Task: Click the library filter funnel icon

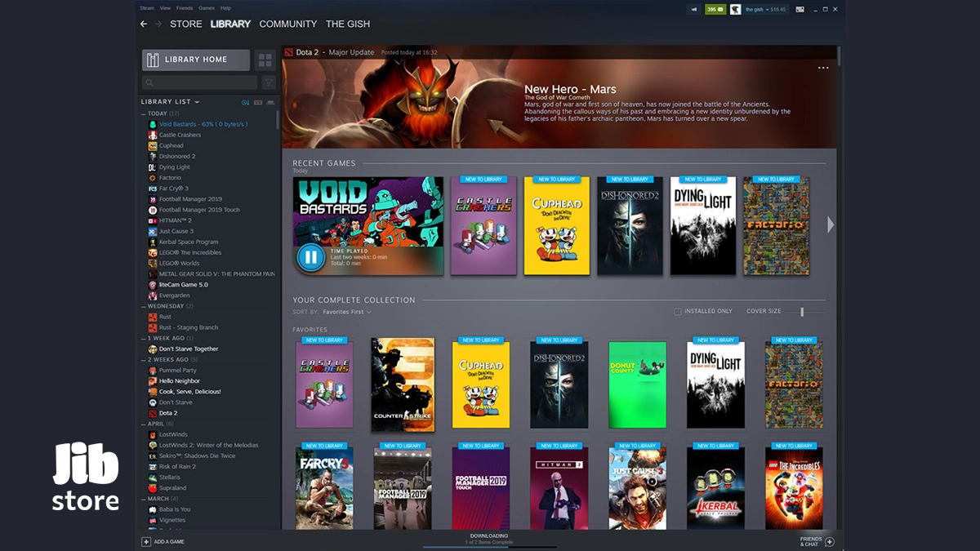Action: coord(268,82)
